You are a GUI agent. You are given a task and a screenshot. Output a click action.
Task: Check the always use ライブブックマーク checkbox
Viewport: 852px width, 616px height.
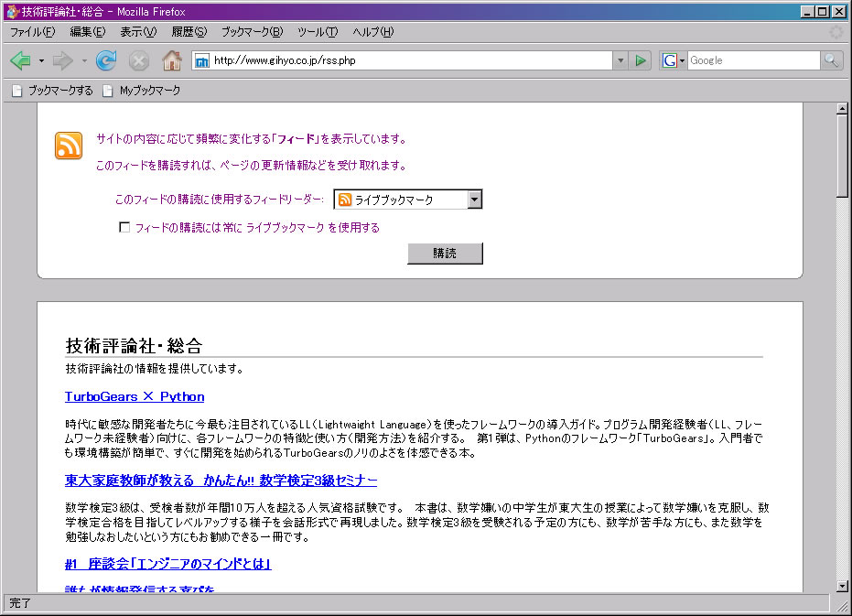(124, 227)
